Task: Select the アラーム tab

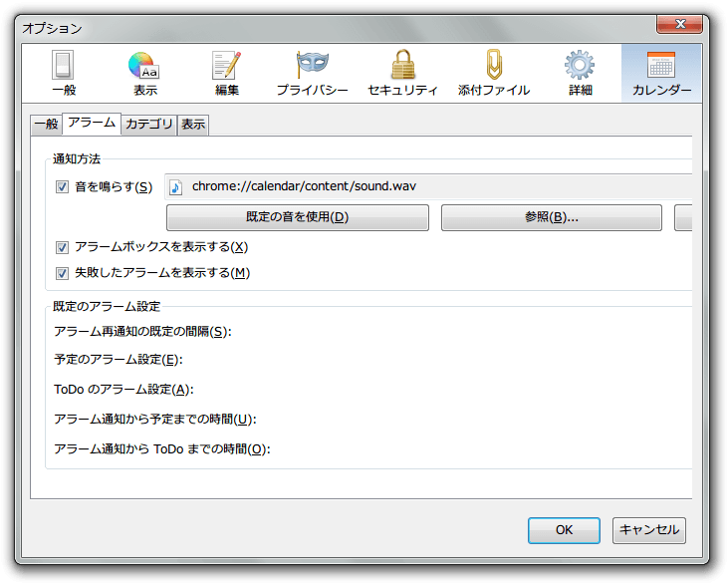Action: (92, 124)
